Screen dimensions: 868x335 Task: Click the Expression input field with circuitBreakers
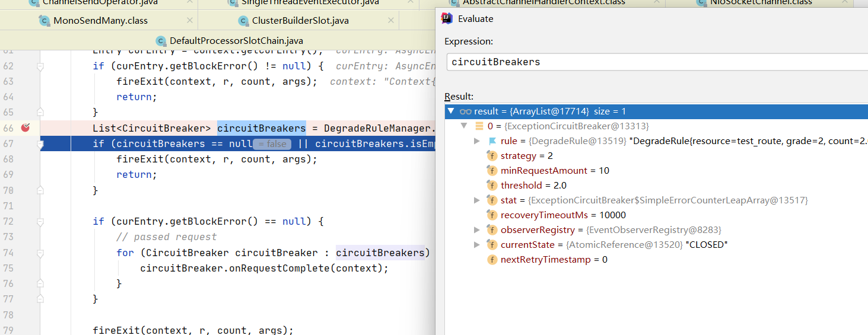(657, 62)
